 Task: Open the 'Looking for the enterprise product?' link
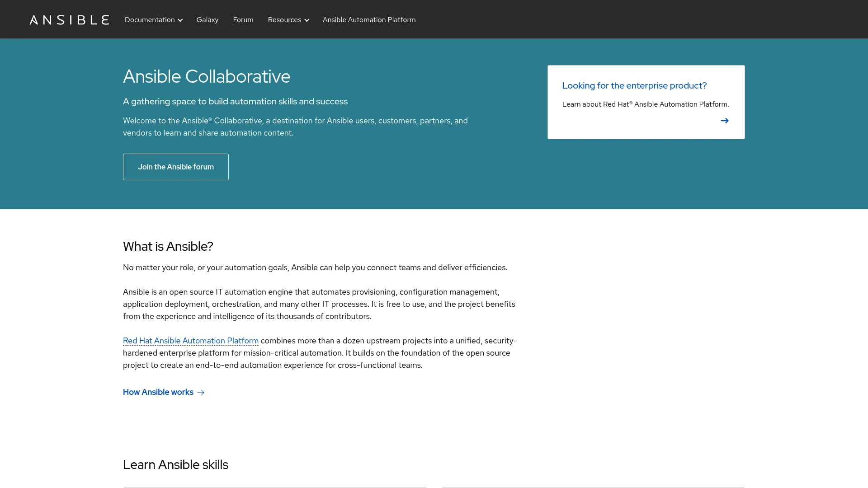pyautogui.click(x=634, y=85)
